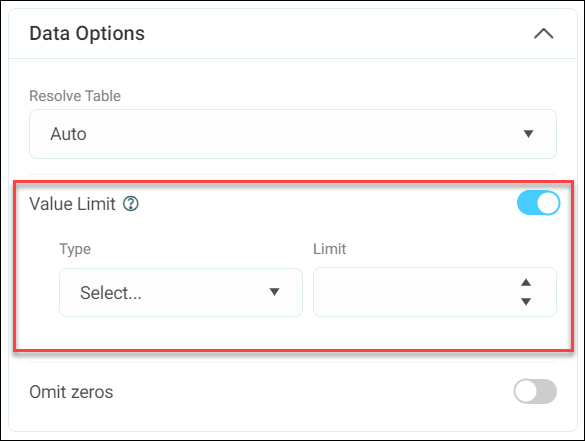Click the Value Limit label
The image size is (585, 441).
click(72, 204)
